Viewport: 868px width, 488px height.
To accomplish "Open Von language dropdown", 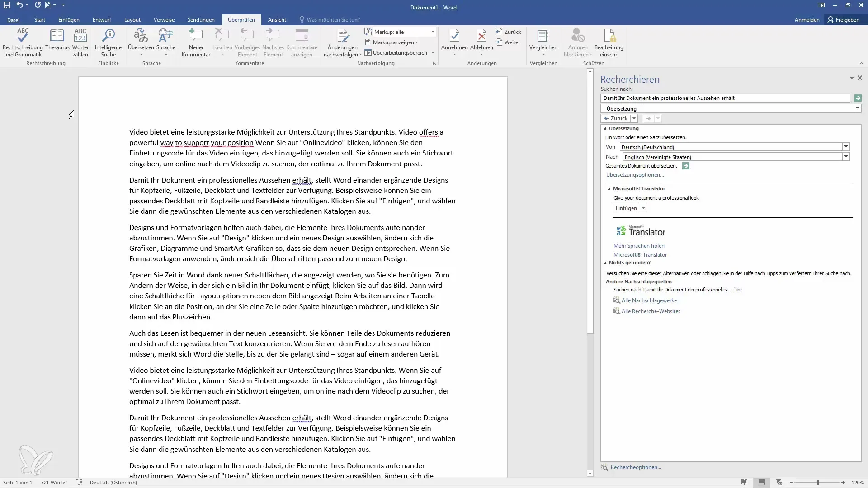I will click(846, 147).
